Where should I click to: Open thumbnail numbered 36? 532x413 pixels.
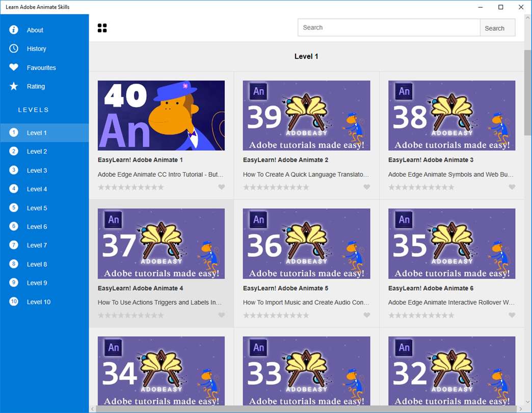(306, 244)
